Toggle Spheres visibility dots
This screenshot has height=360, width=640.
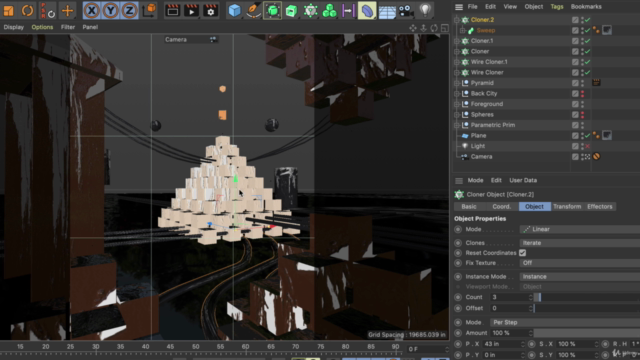[582, 115]
